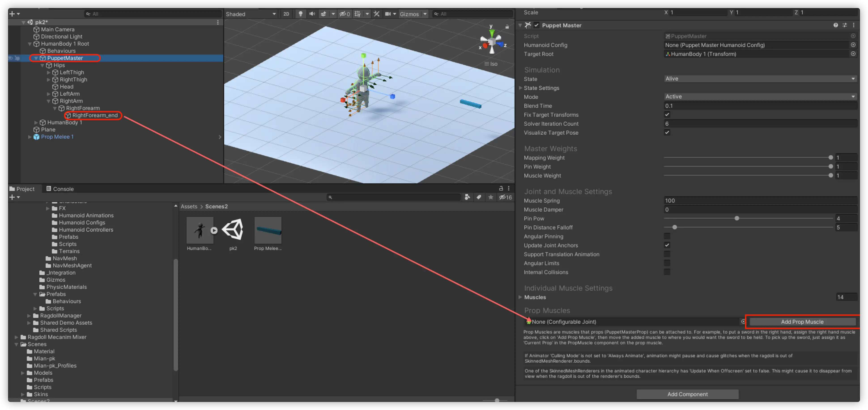Click the Hierarchy plus create button
This screenshot has width=868, height=410.
click(12, 14)
